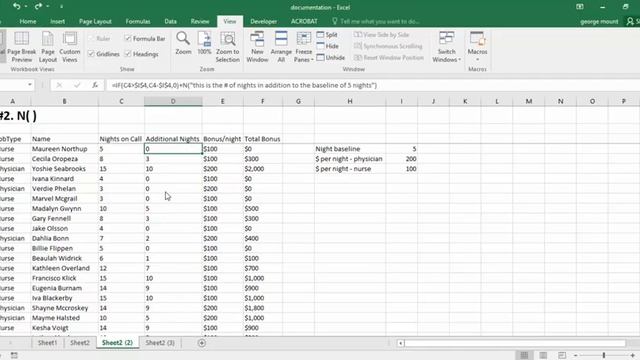Screen dimensions: 640x360
Task: Switch to Page Break view in the status bar
Action: pos(562,355)
